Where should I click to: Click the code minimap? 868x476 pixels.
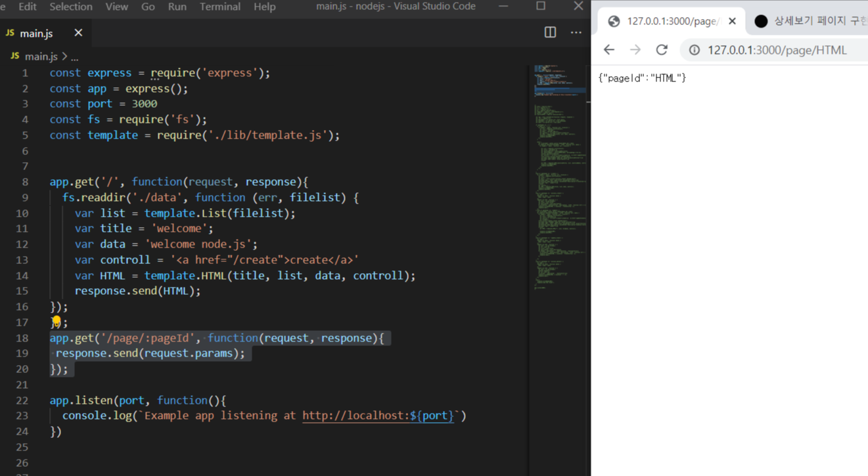click(x=560, y=177)
